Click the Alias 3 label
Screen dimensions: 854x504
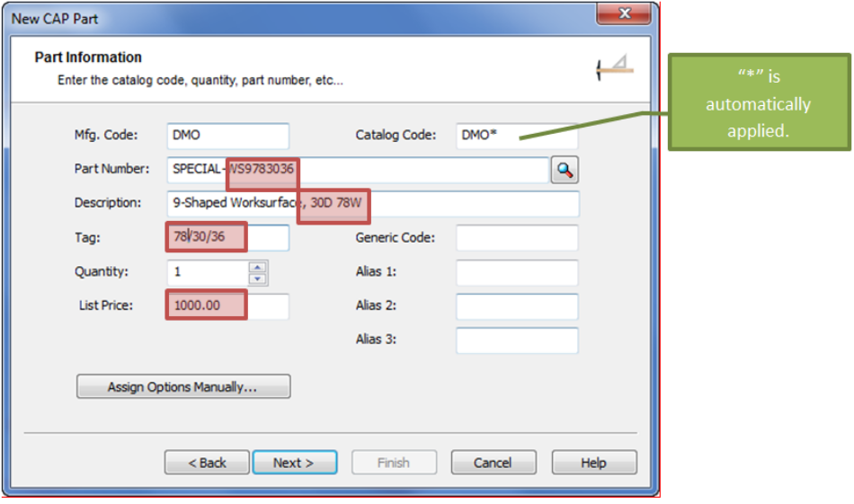point(376,339)
